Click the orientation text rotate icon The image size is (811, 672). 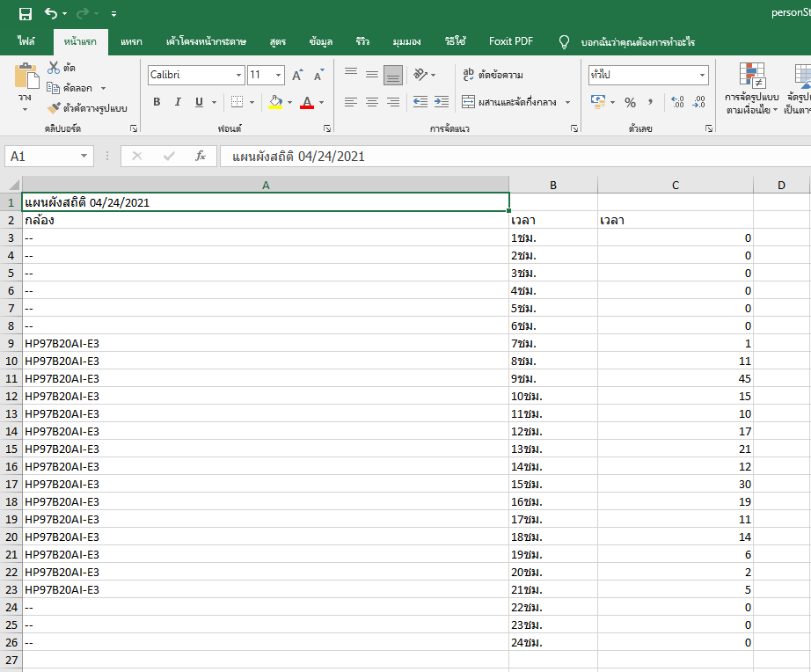[x=420, y=75]
